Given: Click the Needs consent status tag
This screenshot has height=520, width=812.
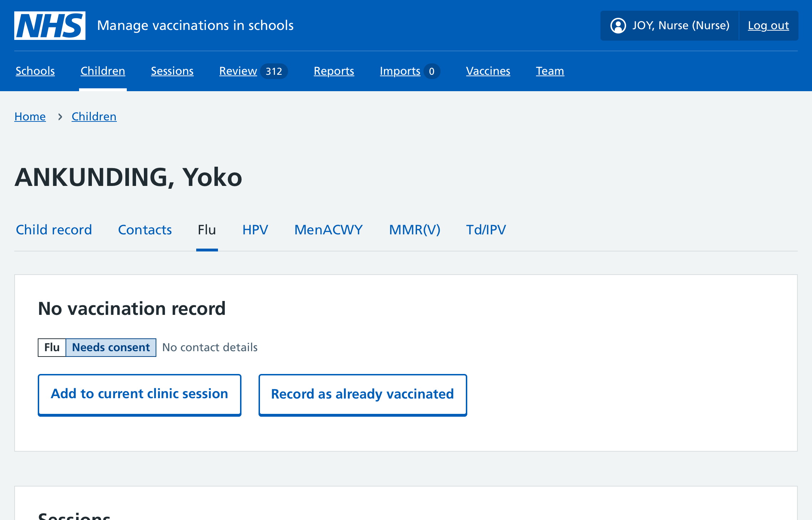Looking at the screenshot, I should (111, 347).
